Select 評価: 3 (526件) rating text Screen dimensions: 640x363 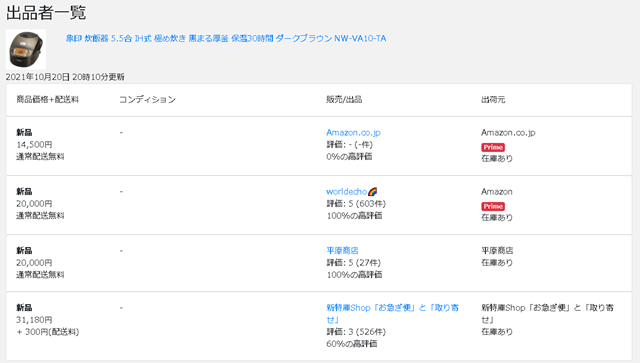356,332
